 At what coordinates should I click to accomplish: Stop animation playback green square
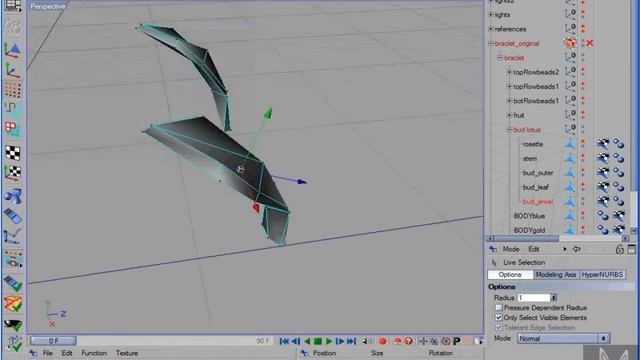click(318, 341)
